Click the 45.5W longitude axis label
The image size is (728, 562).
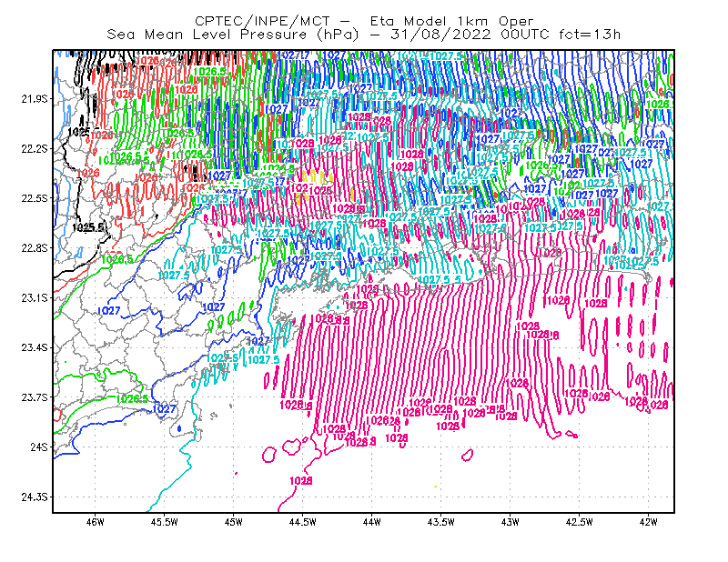pos(165,522)
